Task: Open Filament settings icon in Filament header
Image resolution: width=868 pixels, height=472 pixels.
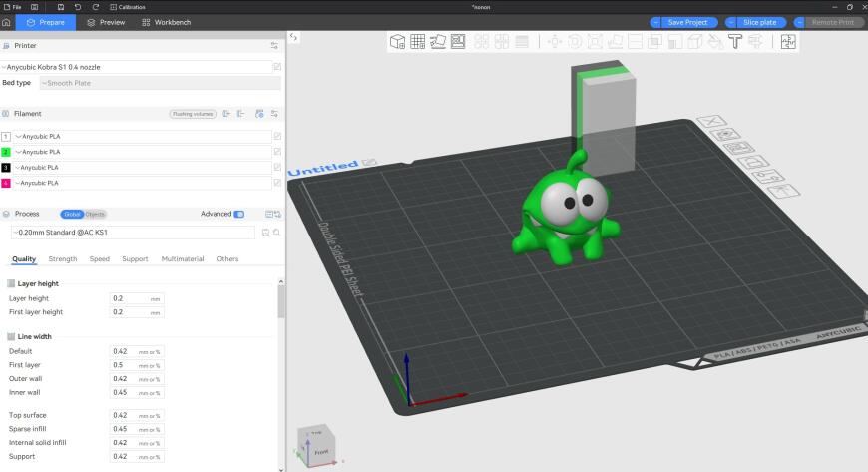Action: click(274, 114)
